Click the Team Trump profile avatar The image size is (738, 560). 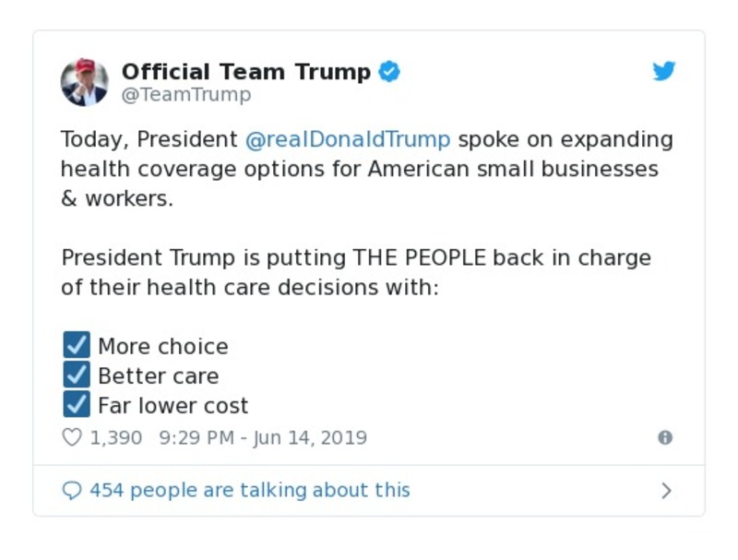pyautogui.click(x=84, y=82)
